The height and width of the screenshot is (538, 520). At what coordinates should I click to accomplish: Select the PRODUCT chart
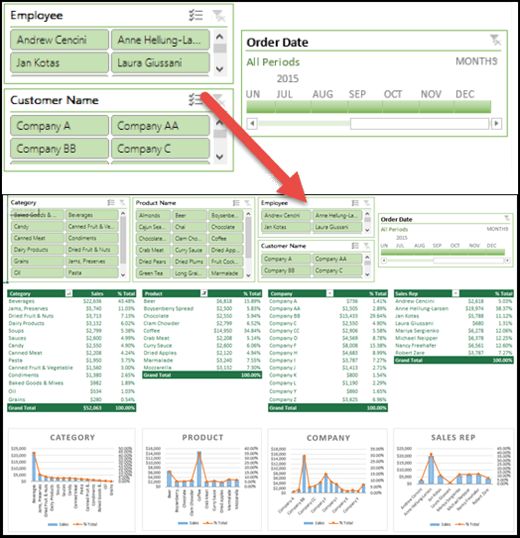[x=202, y=480]
